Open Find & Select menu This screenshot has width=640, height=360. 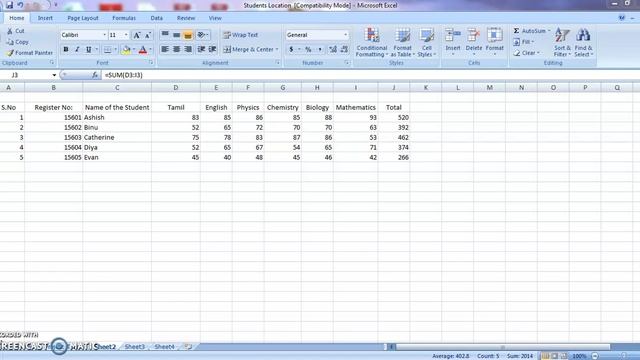[583, 42]
